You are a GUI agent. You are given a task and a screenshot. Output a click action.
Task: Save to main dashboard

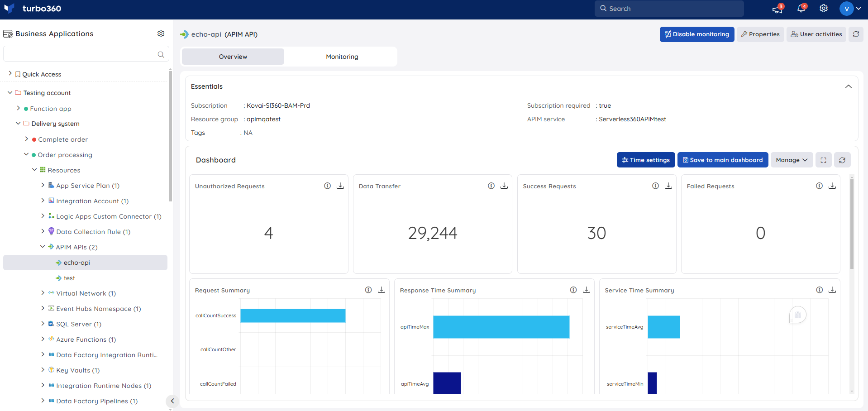[723, 160]
